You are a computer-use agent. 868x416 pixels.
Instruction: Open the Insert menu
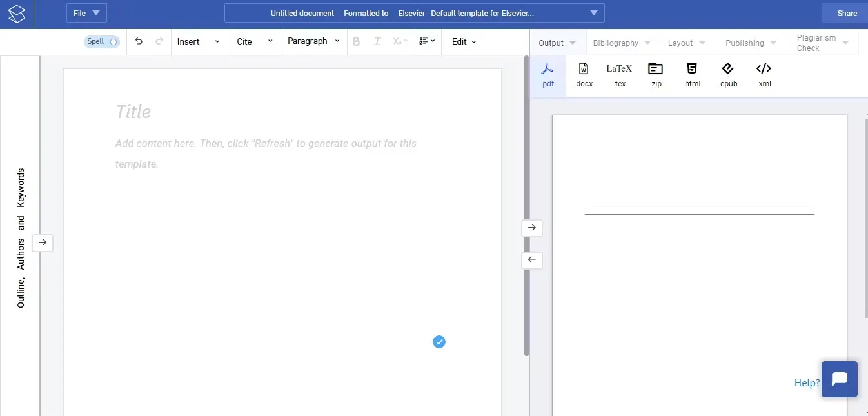click(199, 41)
